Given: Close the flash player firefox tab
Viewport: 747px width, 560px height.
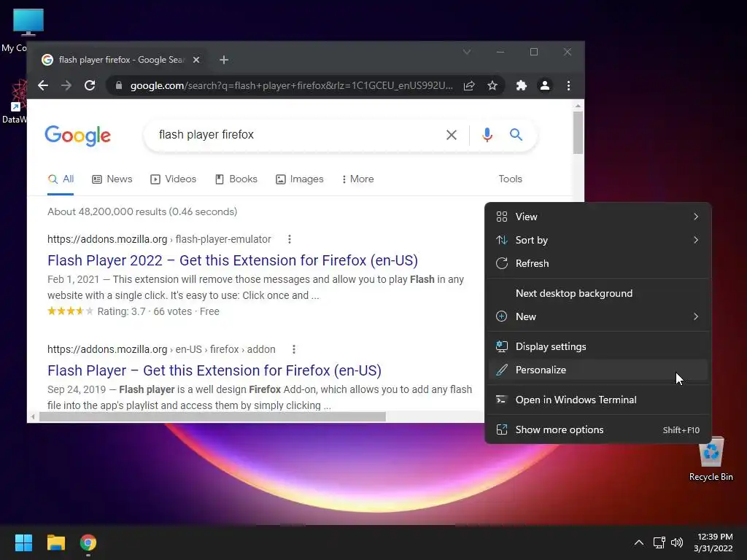Looking at the screenshot, I should point(196,60).
